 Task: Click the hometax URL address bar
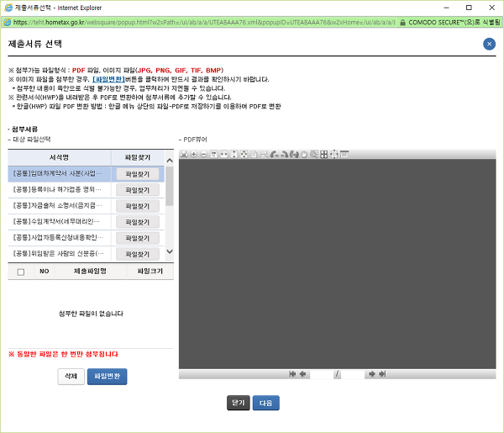(204, 22)
